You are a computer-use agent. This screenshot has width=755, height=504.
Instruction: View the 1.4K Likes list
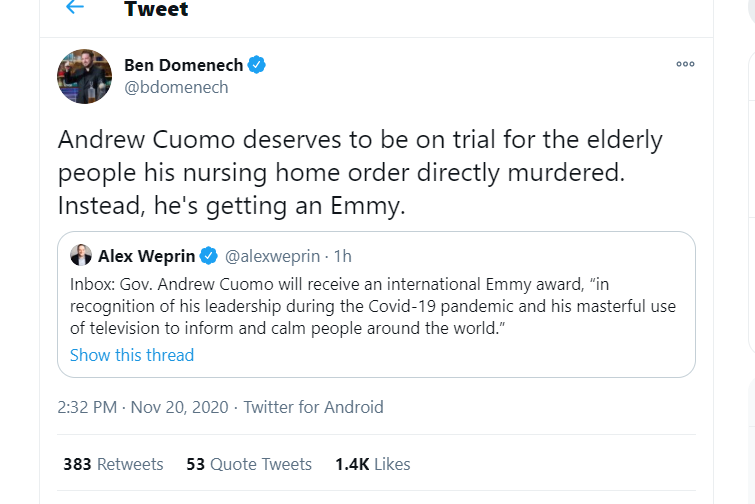click(372, 464)
